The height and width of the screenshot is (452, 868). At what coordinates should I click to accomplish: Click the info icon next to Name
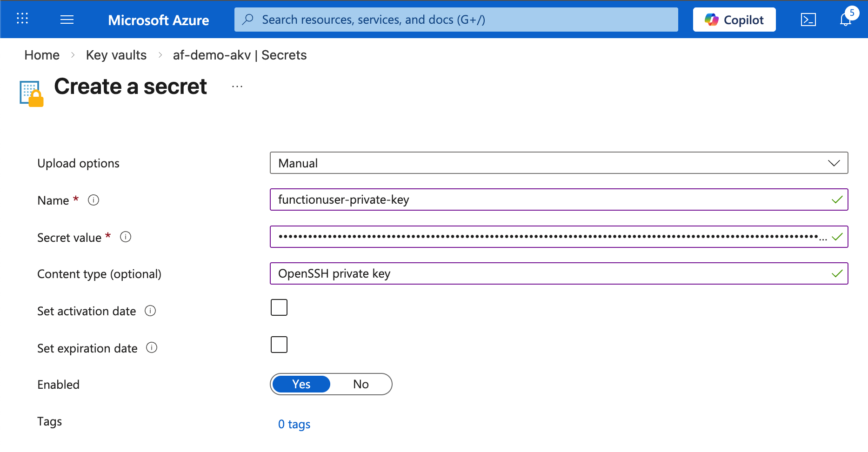click(93, 200)
